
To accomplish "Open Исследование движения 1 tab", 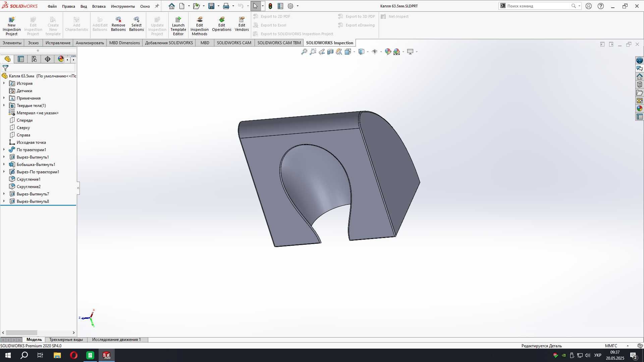I will pyautogui.click(x=116, y=340).
